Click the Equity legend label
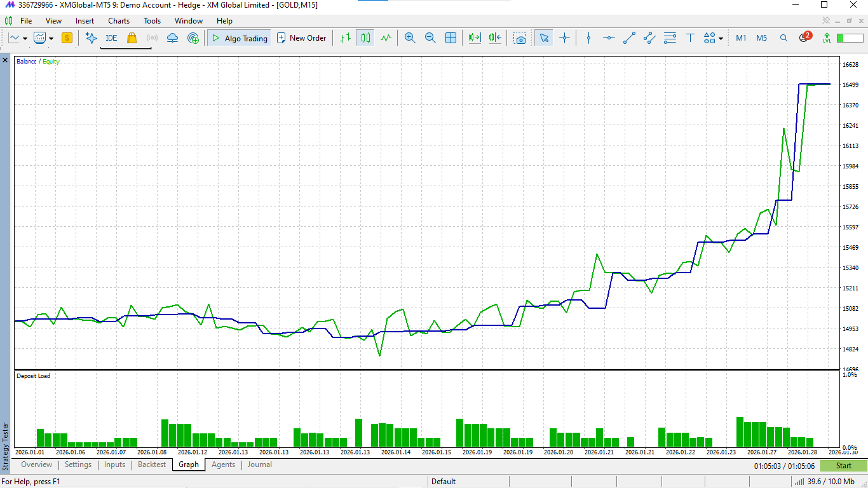Screen dimensions: 868x488 pyautogui.click(x=51, y=62)
